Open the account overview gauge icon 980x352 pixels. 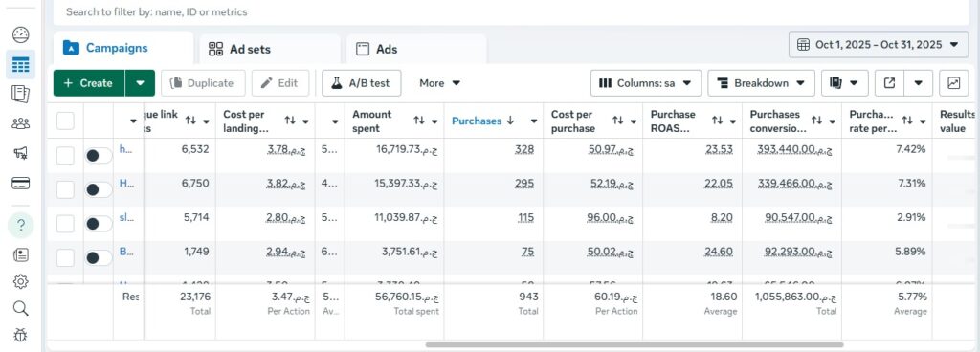21,35
